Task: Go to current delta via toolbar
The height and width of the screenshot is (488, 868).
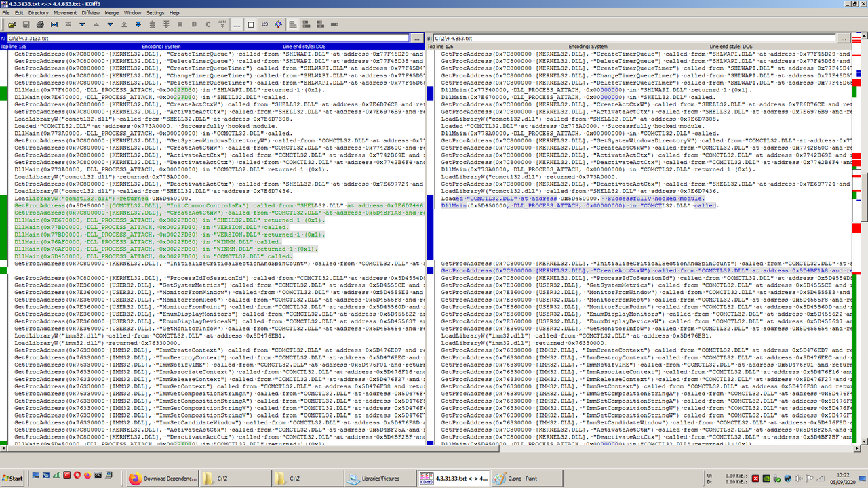Action: [54, 24]
